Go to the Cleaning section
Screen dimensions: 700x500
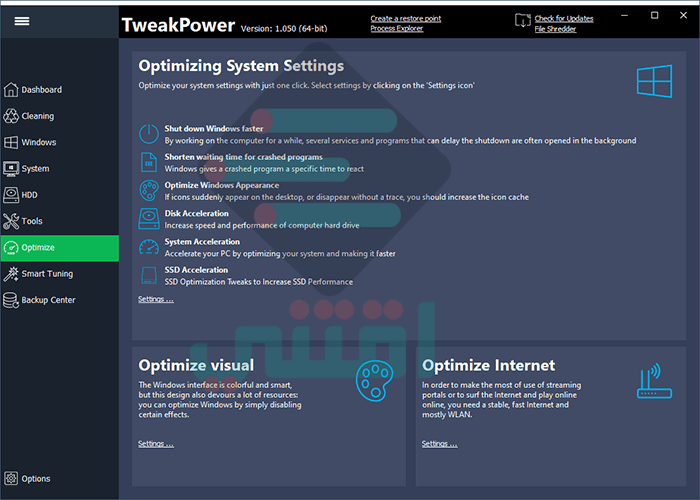point(60,116)
